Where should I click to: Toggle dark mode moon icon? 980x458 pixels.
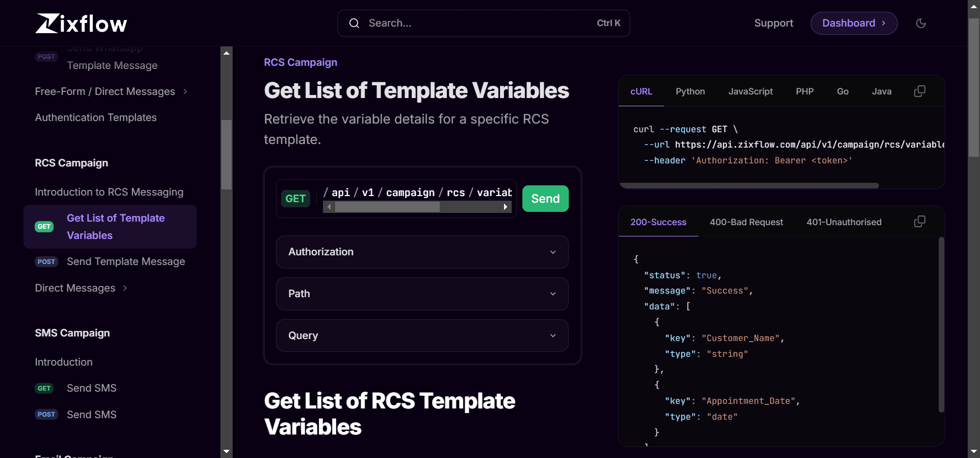click(921, 23)
